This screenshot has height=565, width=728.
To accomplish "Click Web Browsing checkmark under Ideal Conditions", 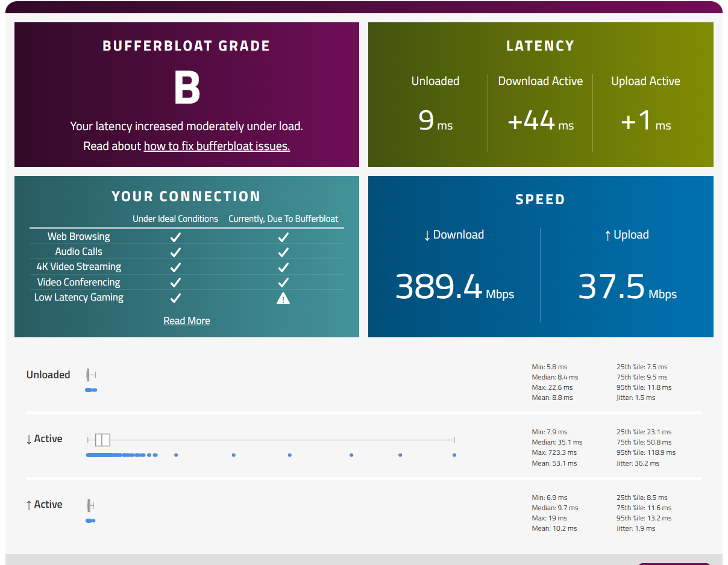I will [175, 237].
